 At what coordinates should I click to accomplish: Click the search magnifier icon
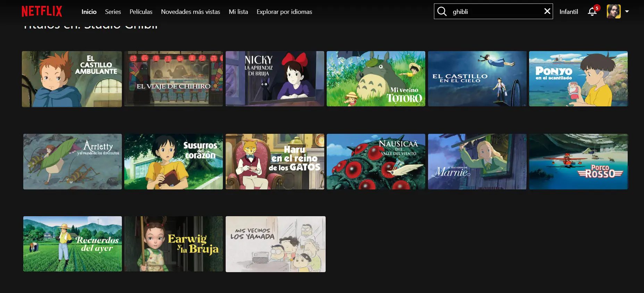(442, 11)
